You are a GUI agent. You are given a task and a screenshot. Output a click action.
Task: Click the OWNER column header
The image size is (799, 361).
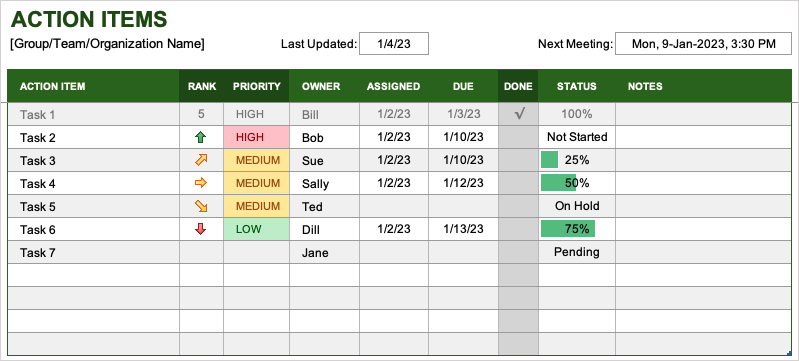[x=324, y=86]
